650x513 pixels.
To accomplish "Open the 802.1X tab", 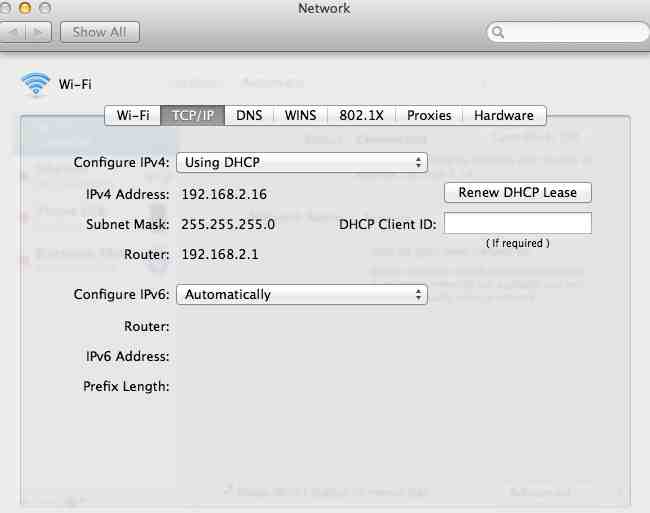I will [x=361, y=115].
